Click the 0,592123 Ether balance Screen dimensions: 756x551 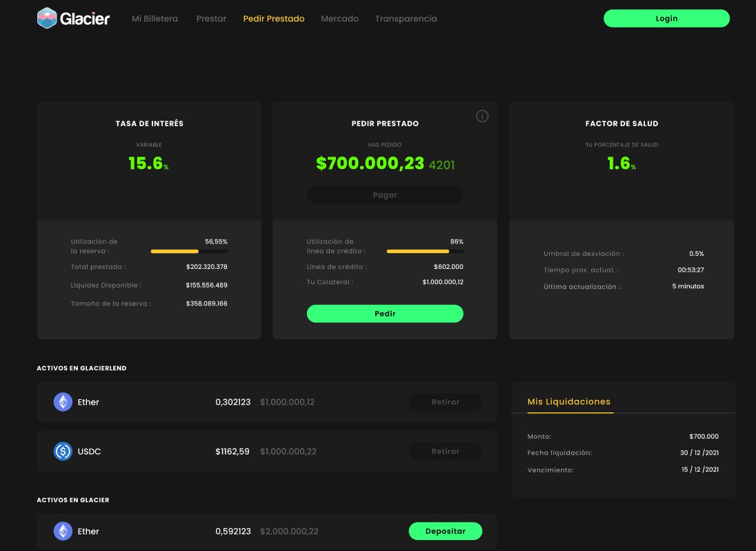point(233,531)
